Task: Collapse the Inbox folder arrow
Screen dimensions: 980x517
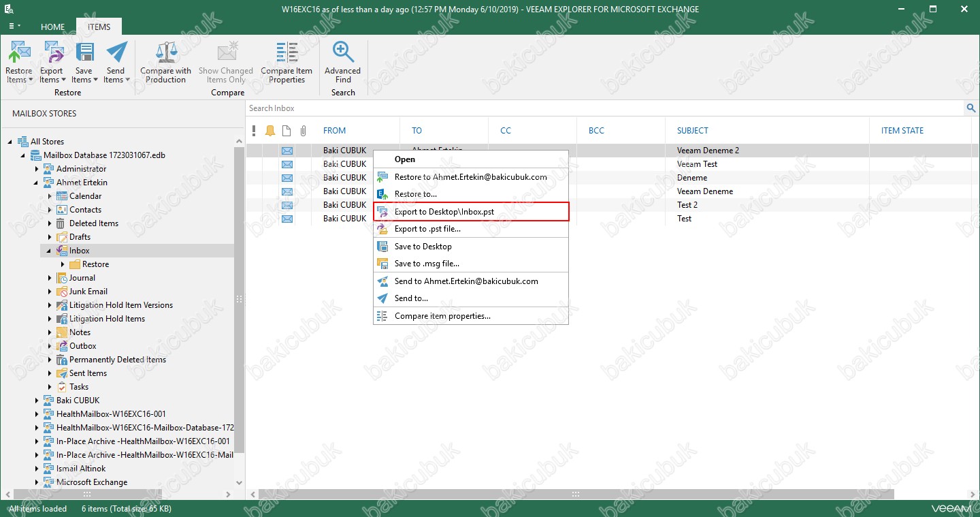Action: tap(50, 251)
